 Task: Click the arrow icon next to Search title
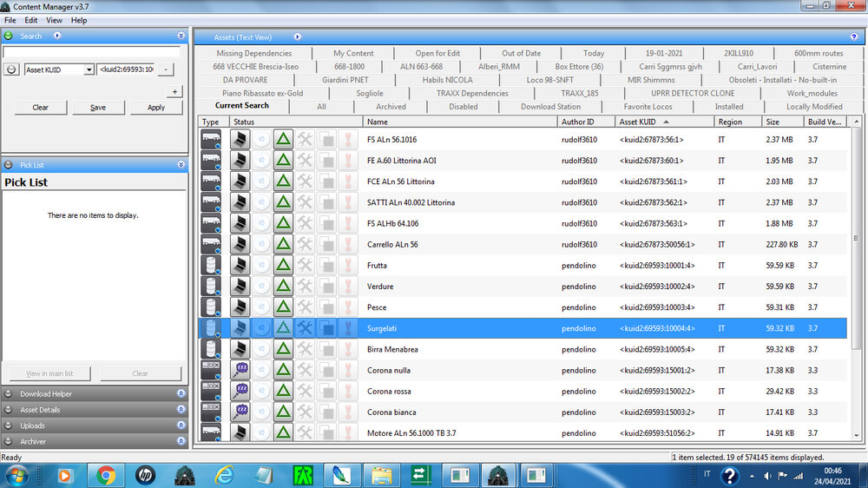click(57, 36)
